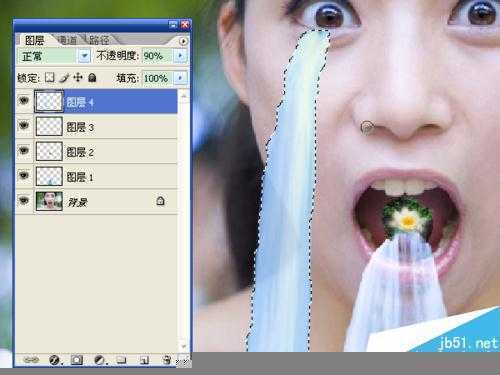This screenshot has width=500, height=375.
Task: Toggle visibility of 图层 2
Action: [x=24, y=151]
